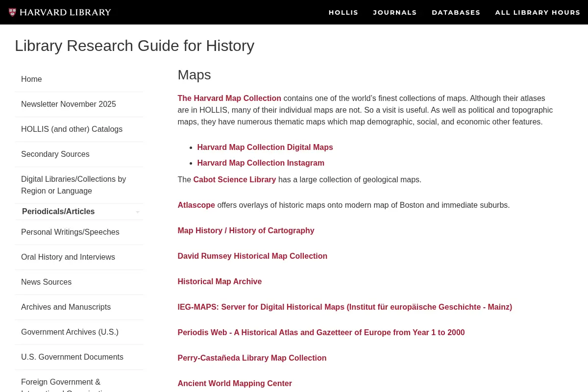This screenshot has width=588, height=392.
Task: Open DATABASES in the top navigation
Action: point(456,12)
